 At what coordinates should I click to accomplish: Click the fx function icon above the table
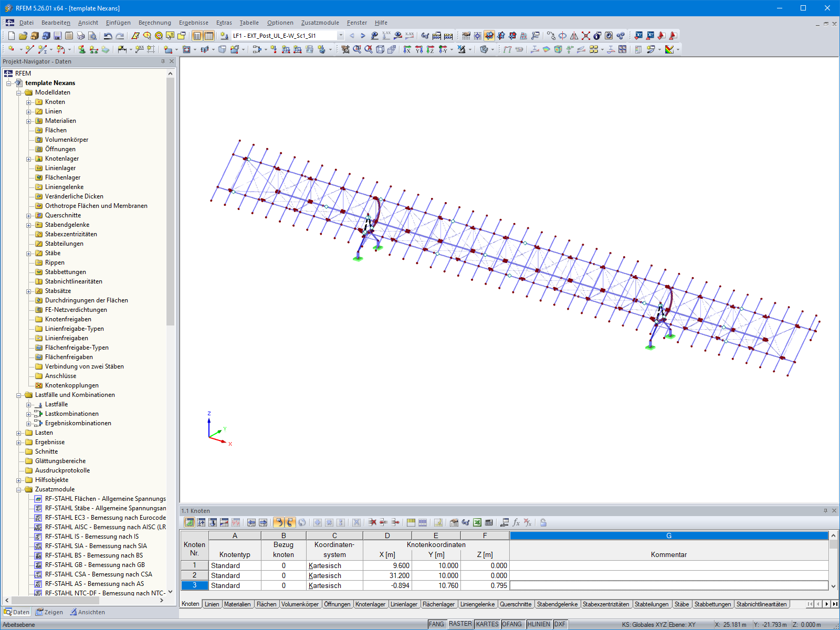click(516, 522)
